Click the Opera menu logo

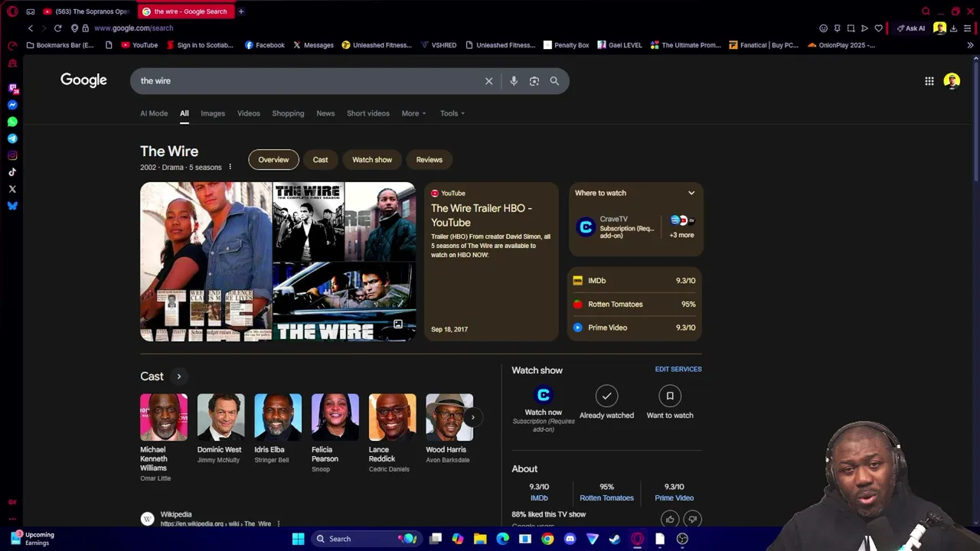[x=12, y=11]
